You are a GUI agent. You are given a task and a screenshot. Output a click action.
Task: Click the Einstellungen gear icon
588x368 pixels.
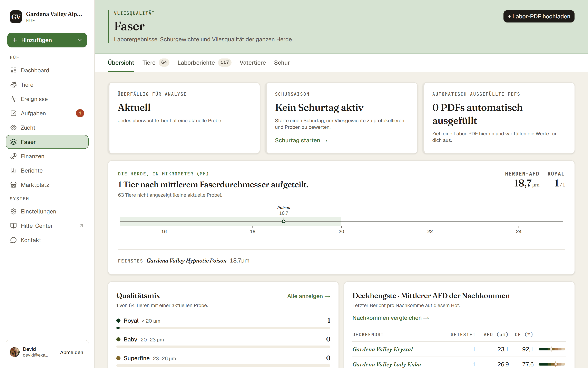[13, 212]
